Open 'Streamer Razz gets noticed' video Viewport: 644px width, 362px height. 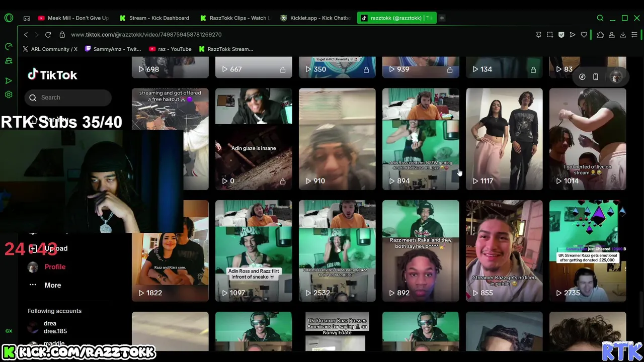pos(504,251)
